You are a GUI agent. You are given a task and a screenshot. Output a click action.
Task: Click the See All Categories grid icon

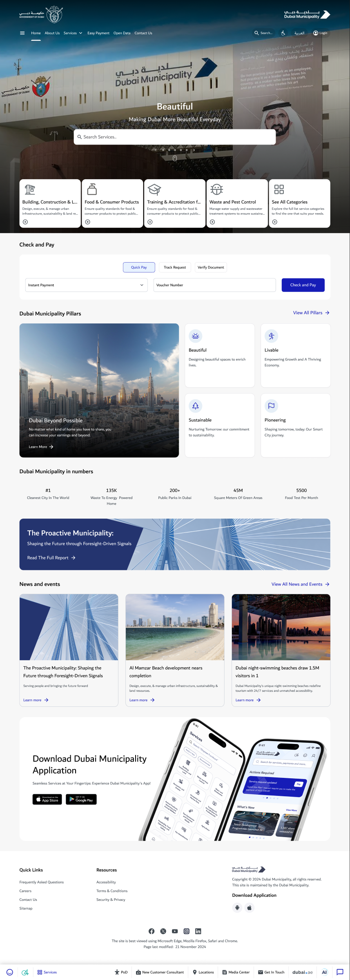point(279,189)
